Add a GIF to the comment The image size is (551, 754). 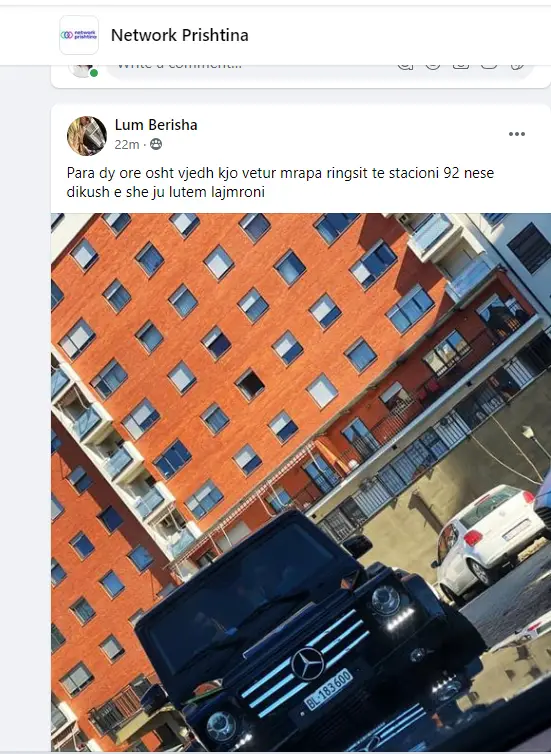coord(489,66)
